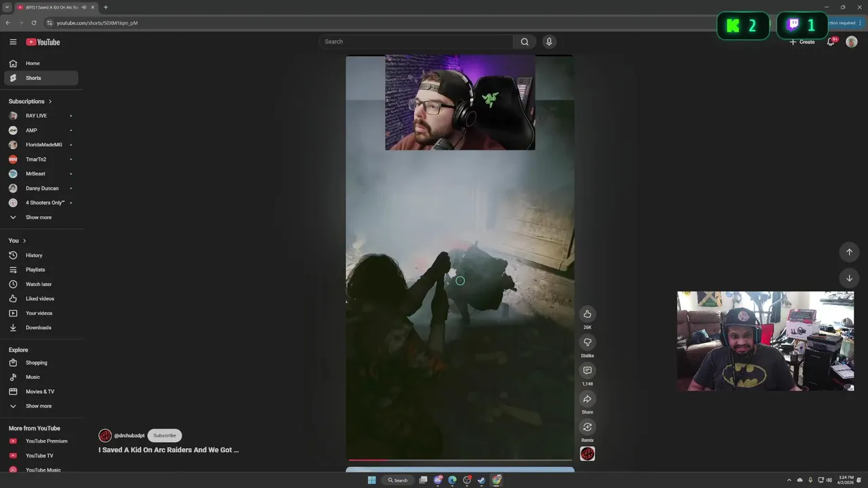Image resolution: width=868 pixels, height=488 pixels.
Task: Open History
Action: (x=41, y=256)
